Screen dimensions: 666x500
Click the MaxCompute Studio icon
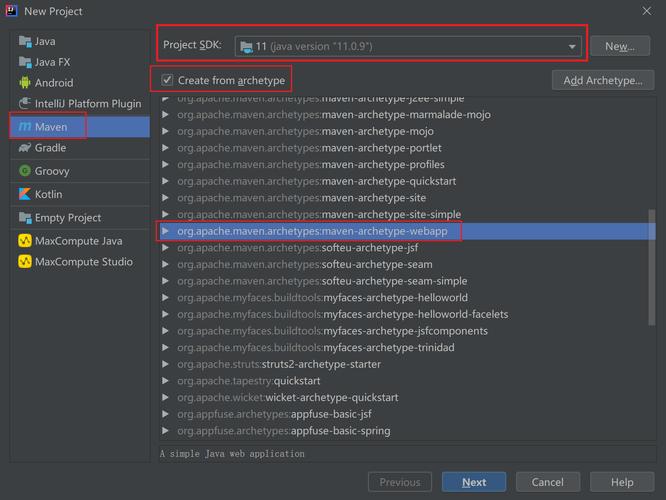pyautogui.click(x=25, y=262)
